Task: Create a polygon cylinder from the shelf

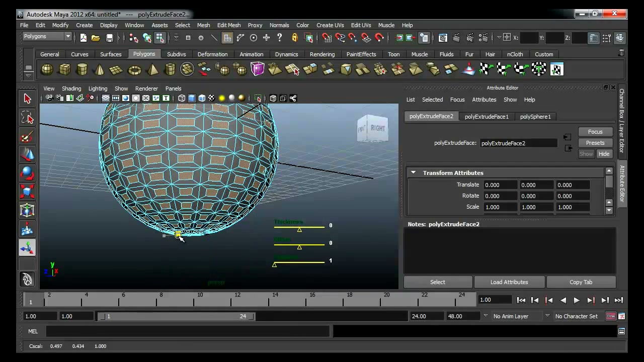Action: point(82,69)
